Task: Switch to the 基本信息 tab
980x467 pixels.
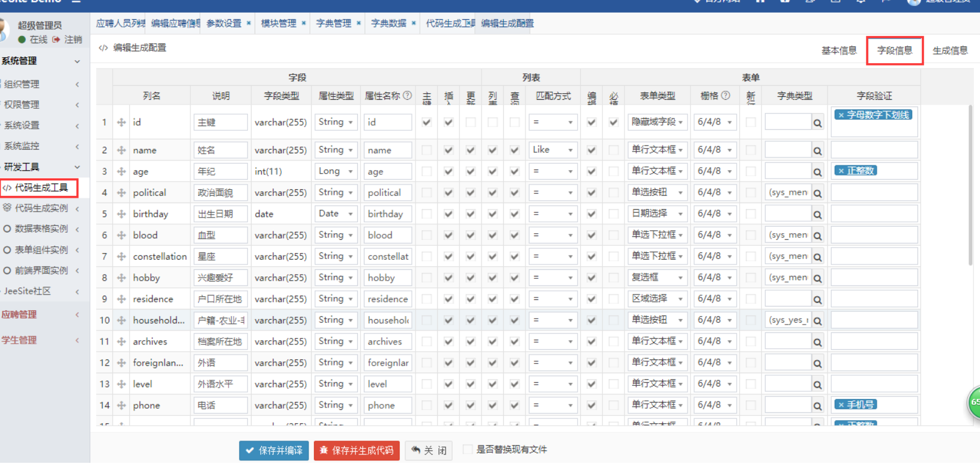Action: point(839,50)
